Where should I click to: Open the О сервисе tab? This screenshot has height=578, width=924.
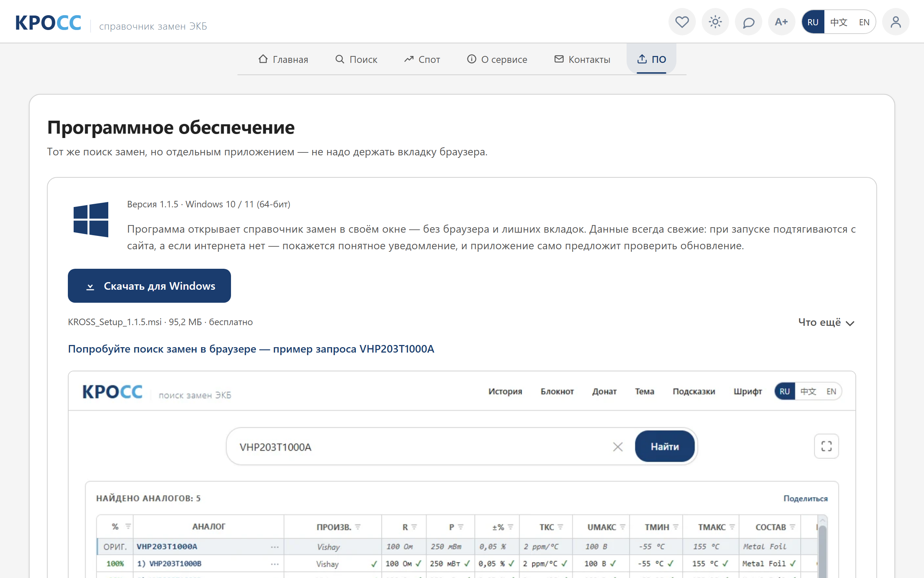pos(497,59)
